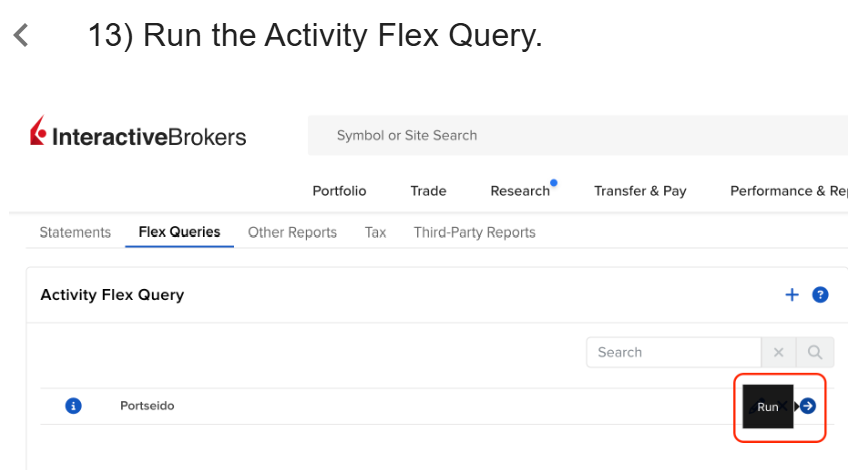The height and width of the screenshot is (470, 848).
Task: Switch to the Other Reports tab
Action: pyautogui.click(x=292, y=233)
